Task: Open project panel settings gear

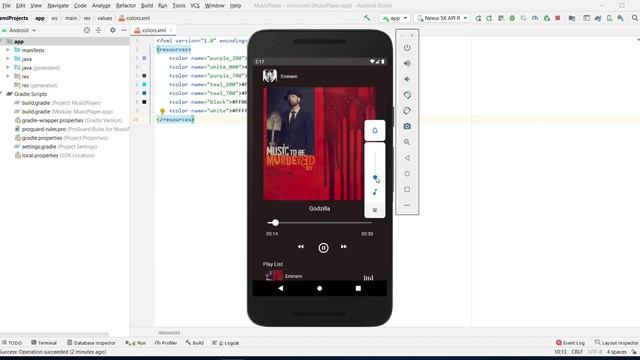Action: [x=113, y=30]
